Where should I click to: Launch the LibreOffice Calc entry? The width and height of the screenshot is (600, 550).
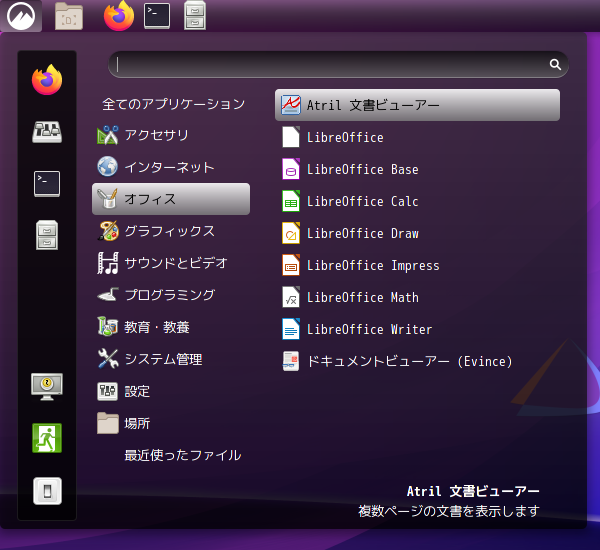pyautogui.click(x=417, y=201)
